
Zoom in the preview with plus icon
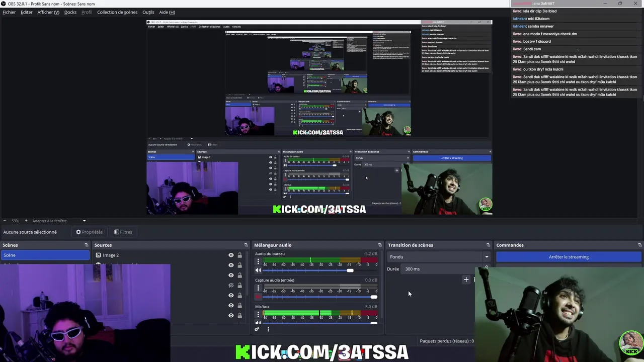[26, 221]
